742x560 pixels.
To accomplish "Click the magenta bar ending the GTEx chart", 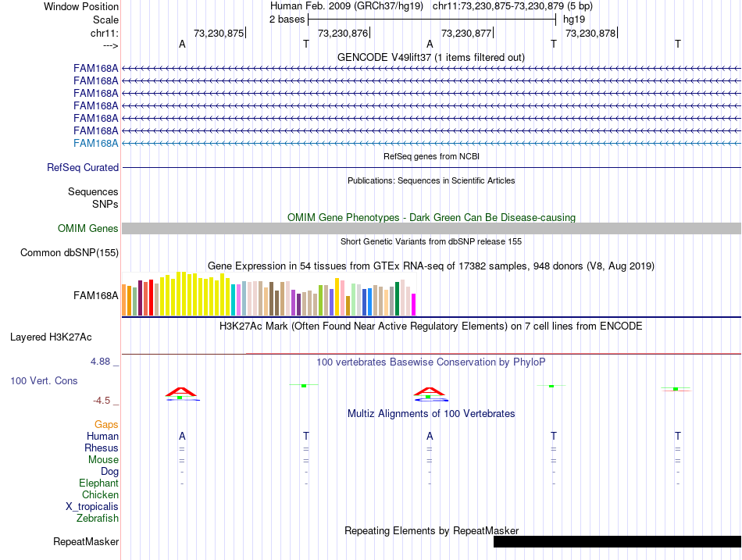I will (x=414, y=305).
